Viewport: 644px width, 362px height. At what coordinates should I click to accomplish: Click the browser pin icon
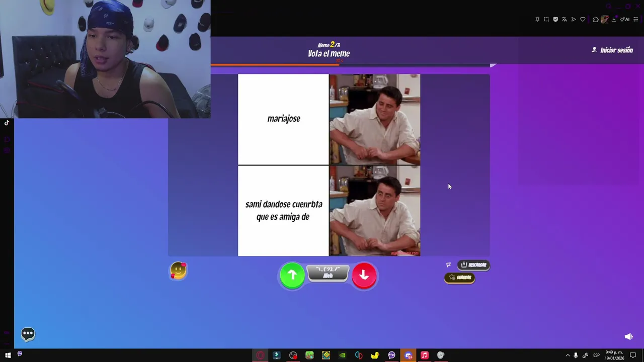coord(537,19)
